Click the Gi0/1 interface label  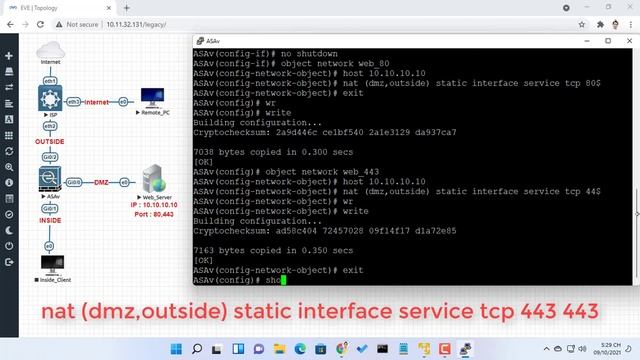click(50, 209)
